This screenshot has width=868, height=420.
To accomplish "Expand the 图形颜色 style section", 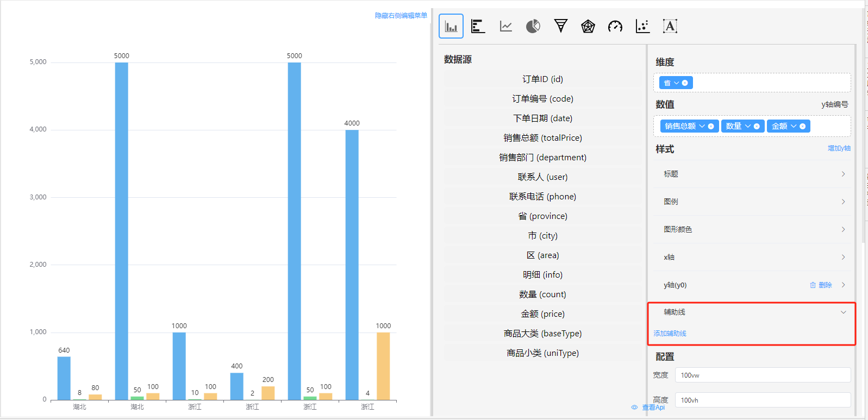I will (x=753, y=229).
